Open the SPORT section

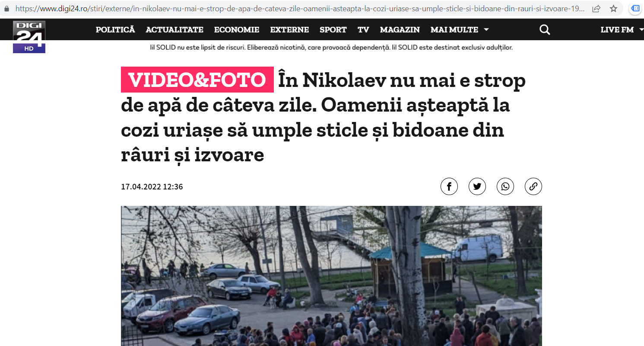tap(333, 29)
